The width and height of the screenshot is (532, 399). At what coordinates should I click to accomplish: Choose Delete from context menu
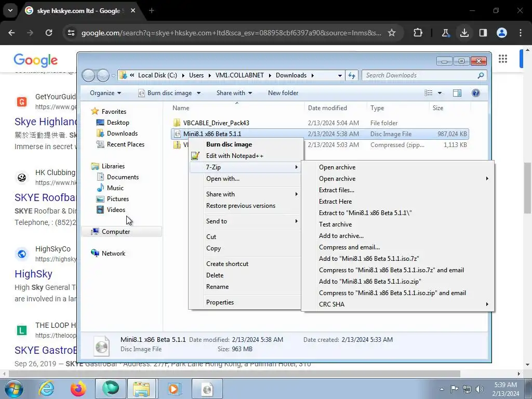point(215,275)
